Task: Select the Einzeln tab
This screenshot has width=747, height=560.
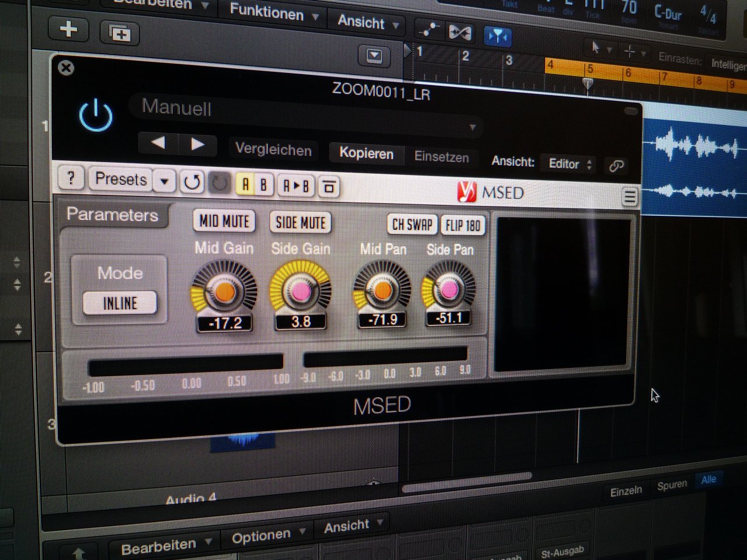Action: click(x=626, y=491)
